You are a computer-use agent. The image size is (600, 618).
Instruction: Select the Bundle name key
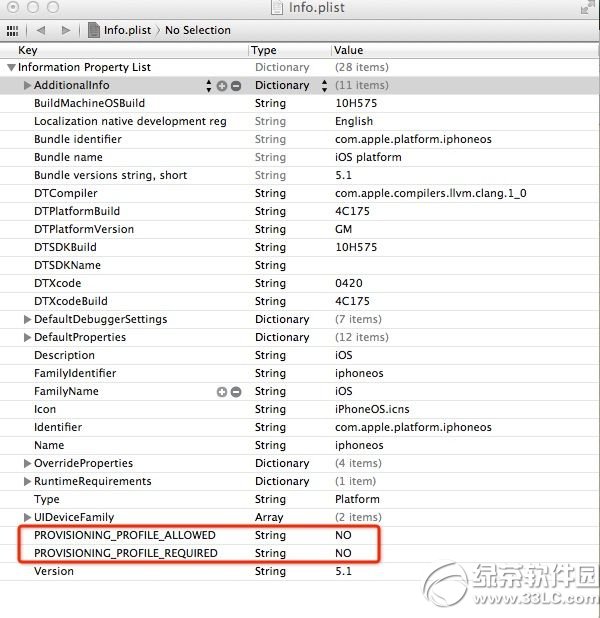pyautogui.click(x=68, y=157)
